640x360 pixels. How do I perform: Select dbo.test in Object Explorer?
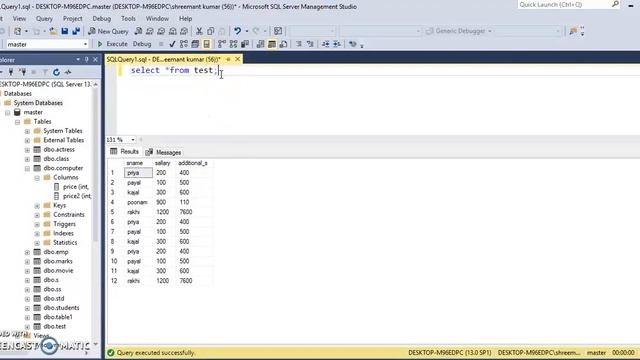(x=55, y=326)
